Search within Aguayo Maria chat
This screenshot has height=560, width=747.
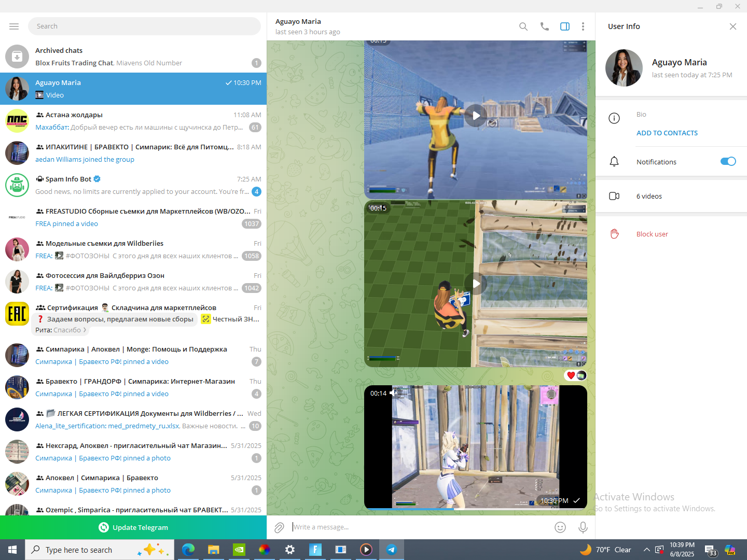(x=523, y=26)
